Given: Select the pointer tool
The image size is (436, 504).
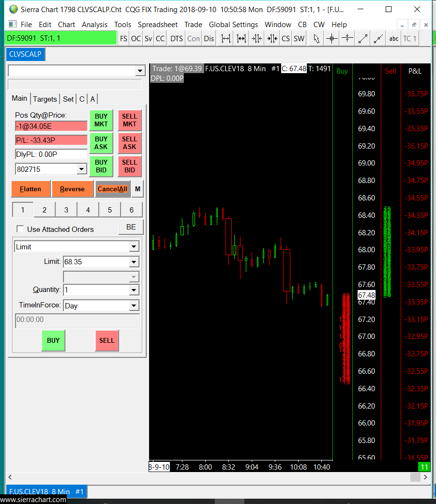Looking at the screenshot, I should (x=316, y=39).
